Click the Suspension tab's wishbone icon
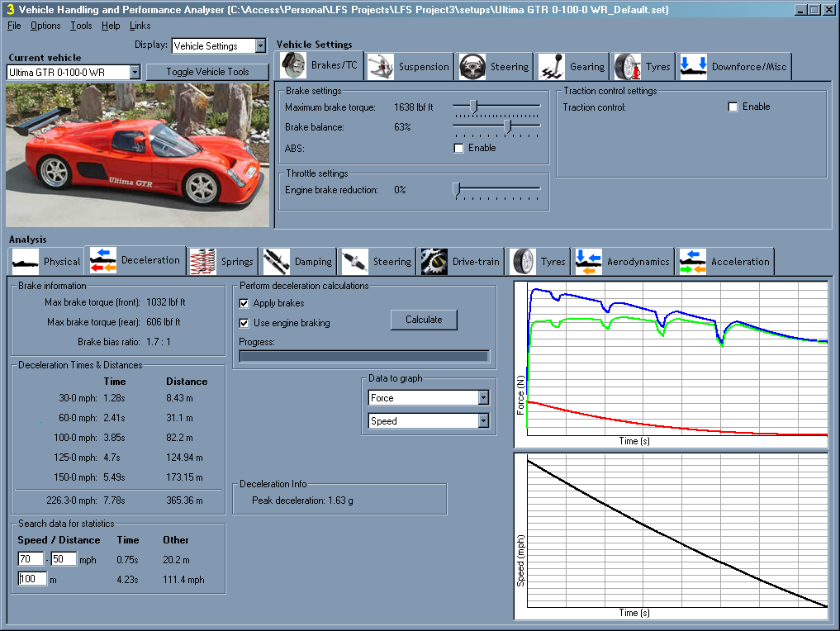The width and height of the screenshot is (840, 631). [381, 66]
